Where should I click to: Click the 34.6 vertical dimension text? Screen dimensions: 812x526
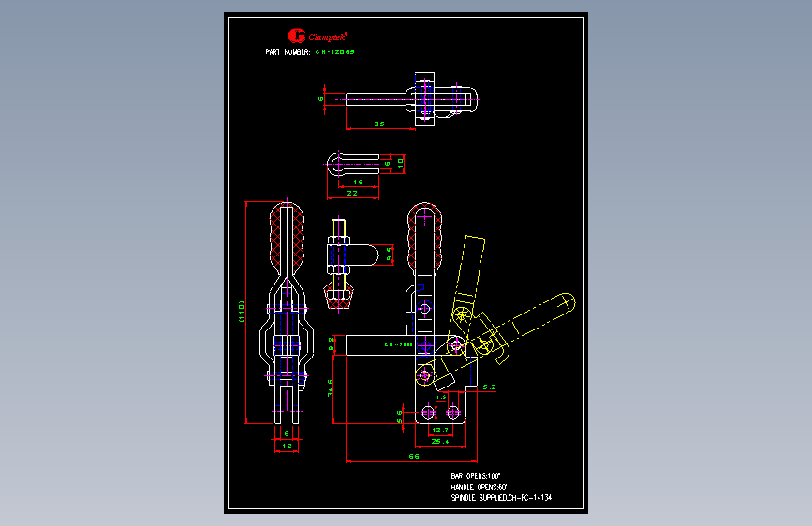[331, 388]
